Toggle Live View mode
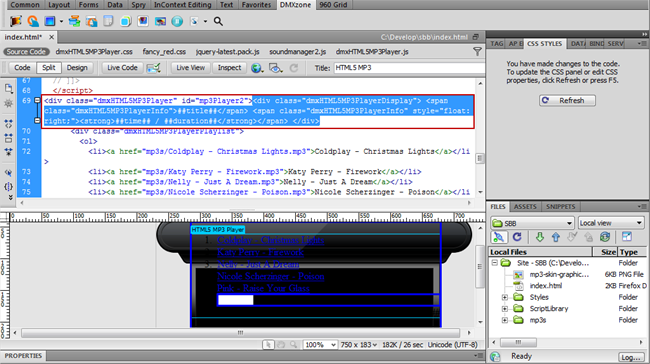Screen dimensions: 650x364 coord(190,68)
